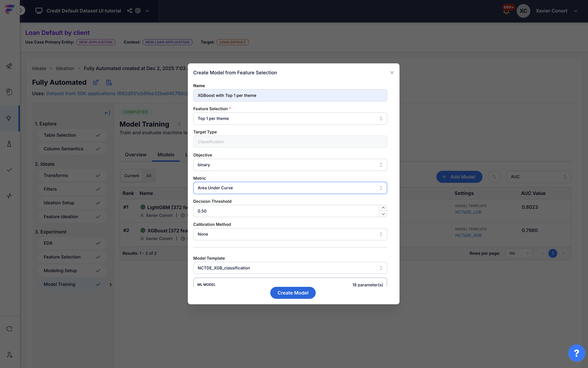The image size is (588, 368).
Task: Collapse the steps panel with arrow icon
Action: pos(107,113)
